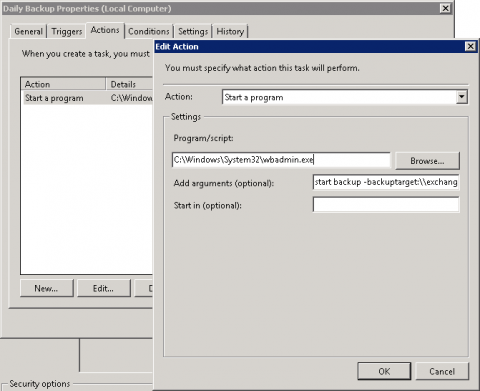The width and height of the screenshot is (480, 391).
Task: Close the Edit Action dialog
Action: point(470,46)
